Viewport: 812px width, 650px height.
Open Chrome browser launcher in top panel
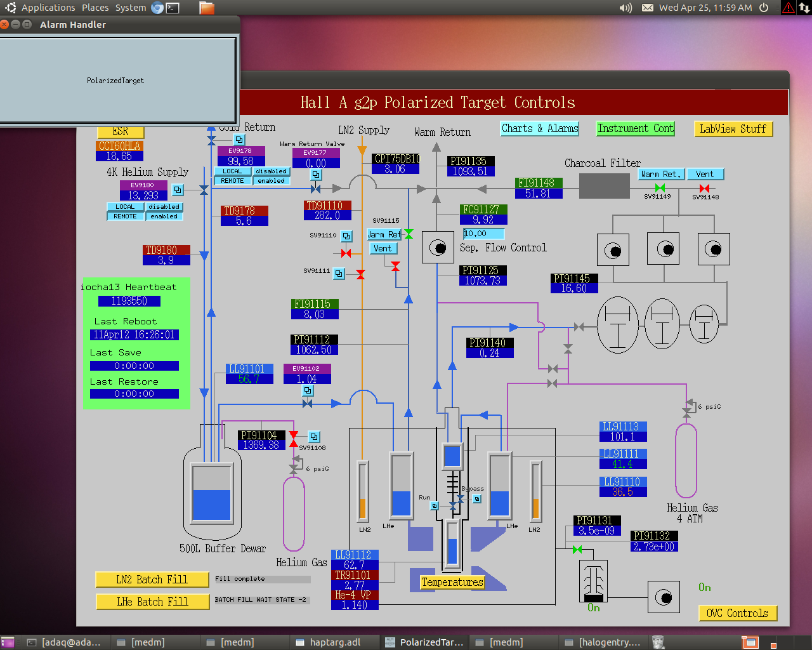[x=157, y=8]
